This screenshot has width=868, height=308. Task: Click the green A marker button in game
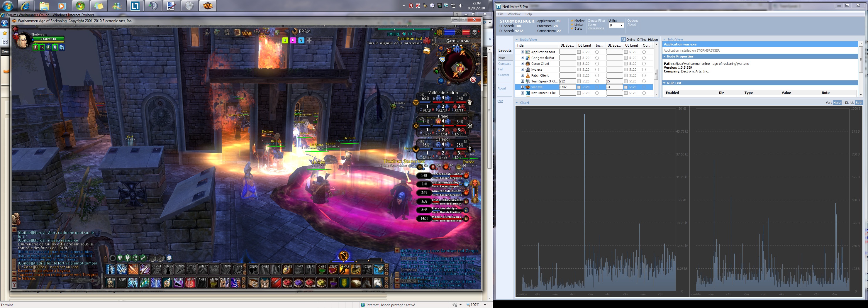[285, 40]
